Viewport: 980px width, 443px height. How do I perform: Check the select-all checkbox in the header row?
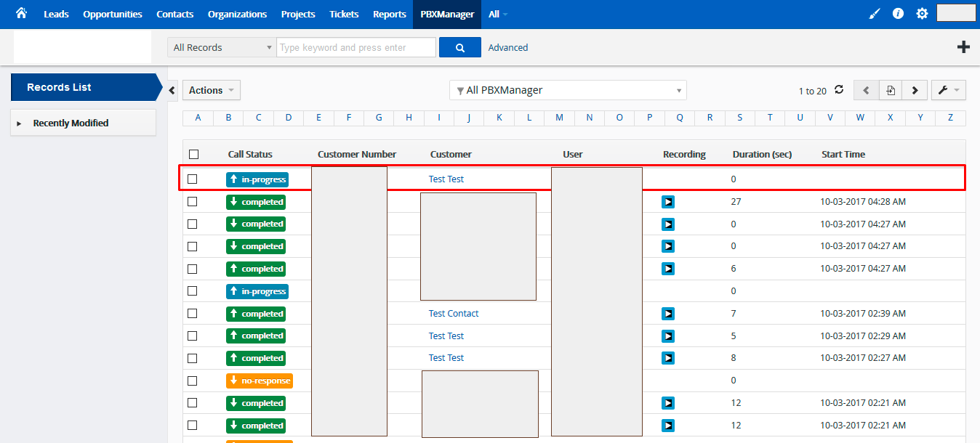(x=193, y=154)
